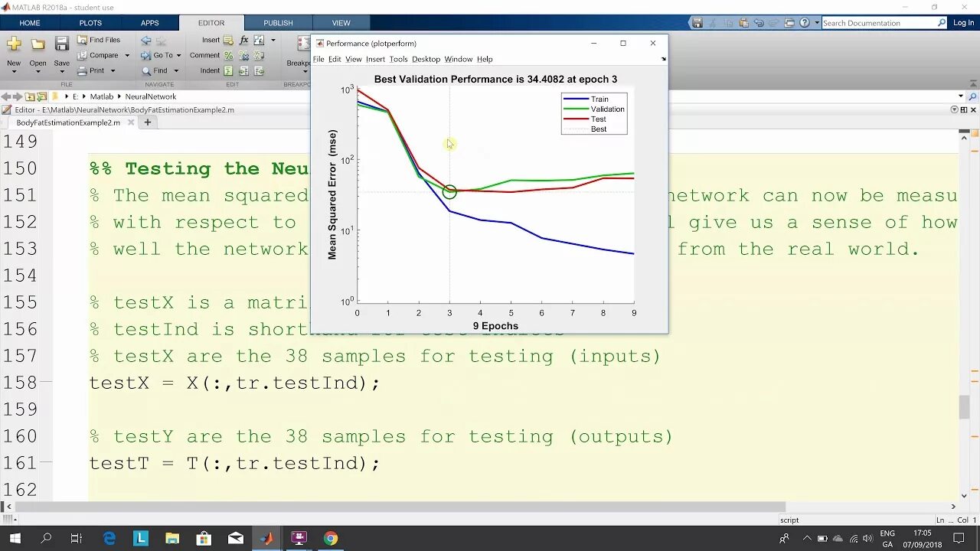Click the quick-access save icon near Search Documentation
980x551 pixels.
point(697,23)
